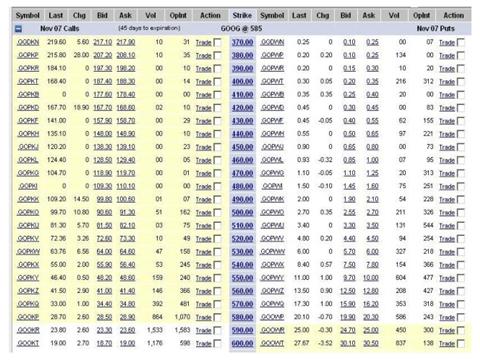Viewport: 480px width, 360px height.
Task: Open the 580.00 strike price link
Action: point(242,317)
